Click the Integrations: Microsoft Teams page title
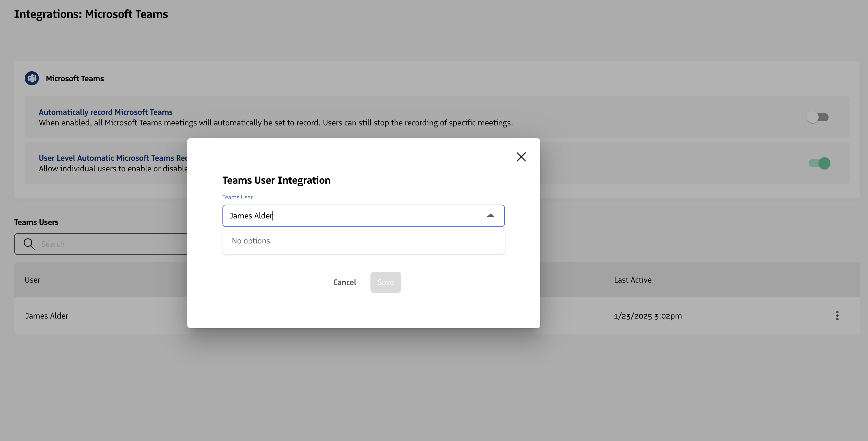Viewport: 868px width, 441px height. [x=91, y=14]
